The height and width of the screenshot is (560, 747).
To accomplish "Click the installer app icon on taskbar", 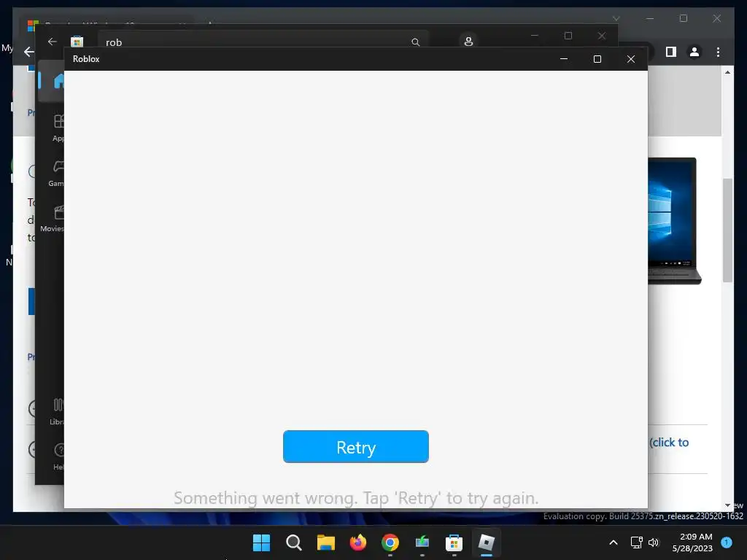I will [422, 542].
